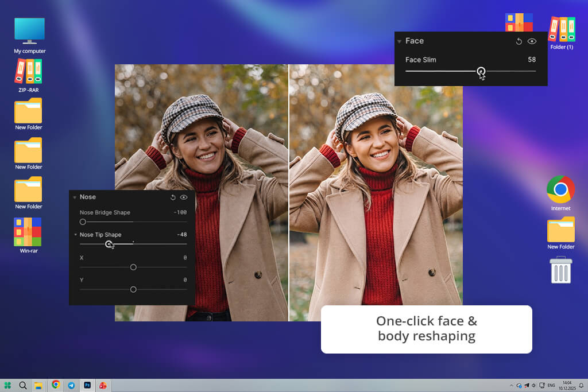Click the Nose Tip Shape slider handle
The image size is (588, 392).
click(109, 244)
